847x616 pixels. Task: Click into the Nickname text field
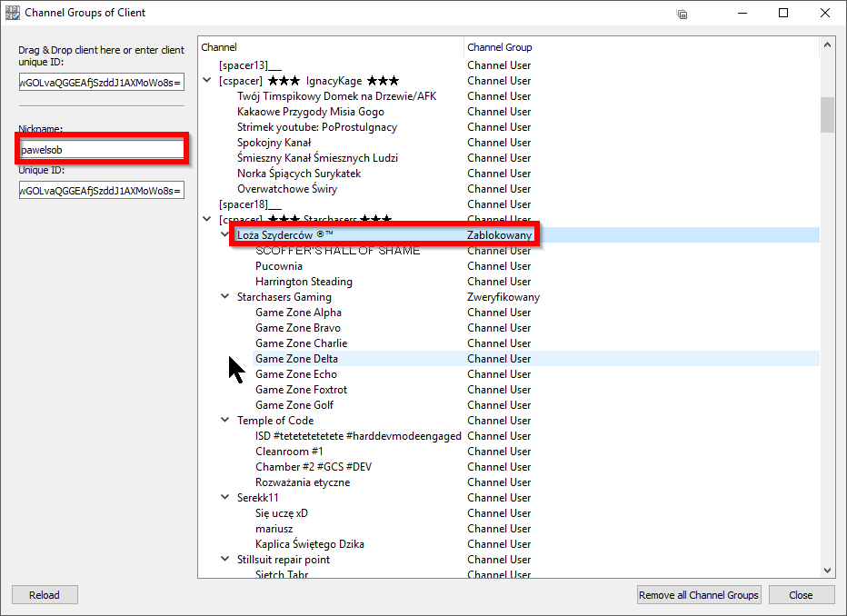pos(101,149)
